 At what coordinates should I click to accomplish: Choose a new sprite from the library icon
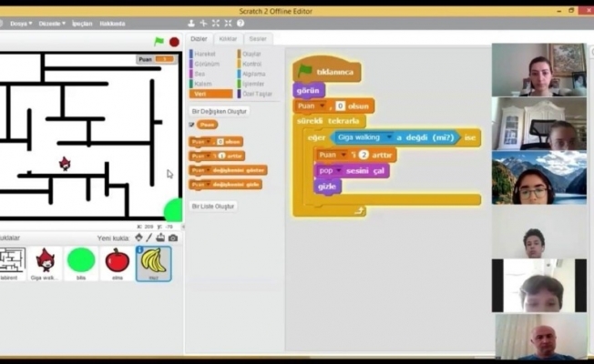138,238
